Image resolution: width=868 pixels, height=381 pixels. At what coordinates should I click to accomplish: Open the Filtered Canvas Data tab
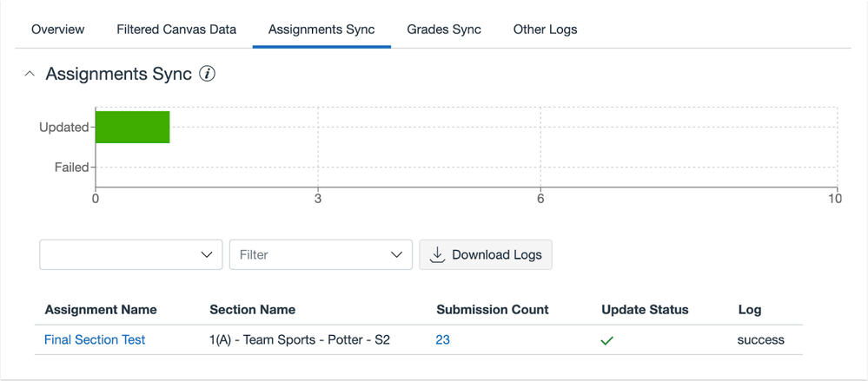click(176, 30)
